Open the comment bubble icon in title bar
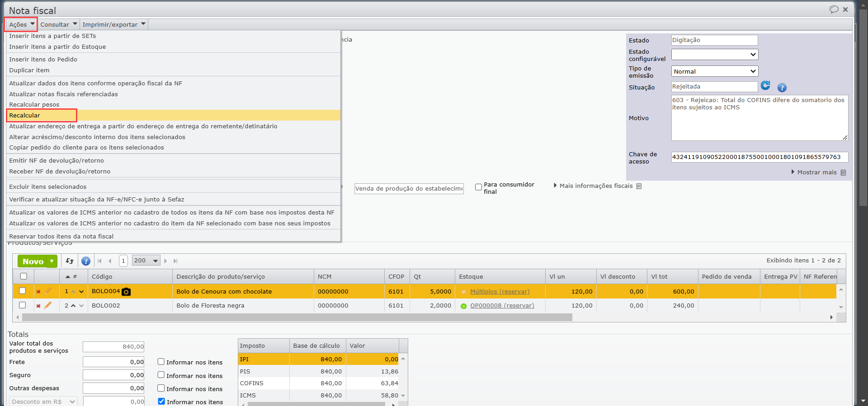 pos(834,9)
